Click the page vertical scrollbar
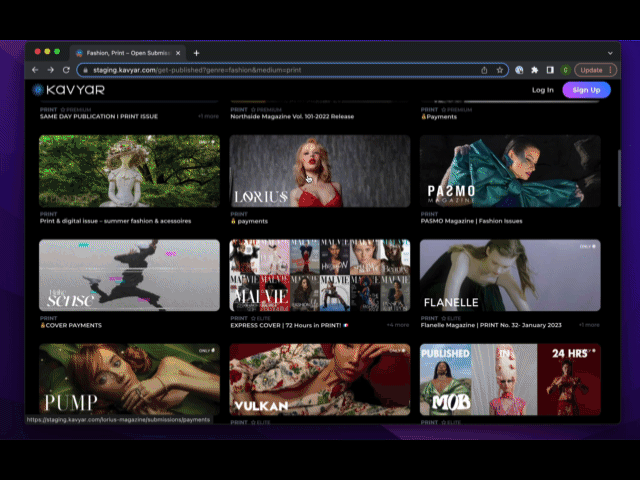Image resolution: width=640 pixels, height=480 pixels. 619,178
